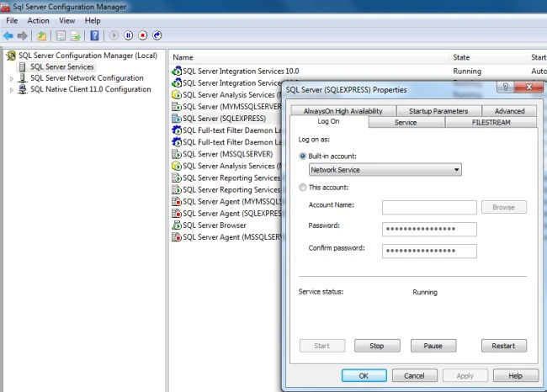Select SQL Server Integration Services 10.0 row icon

point(177,72)
